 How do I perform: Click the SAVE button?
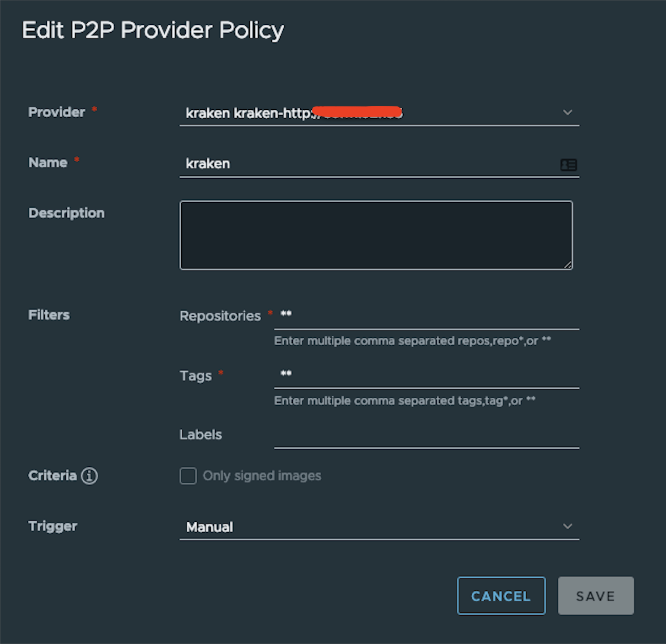click(x=595, y=595)
